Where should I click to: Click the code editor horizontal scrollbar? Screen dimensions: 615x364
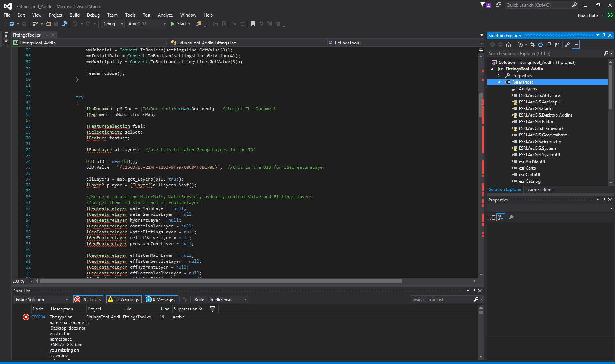point(221,281)
